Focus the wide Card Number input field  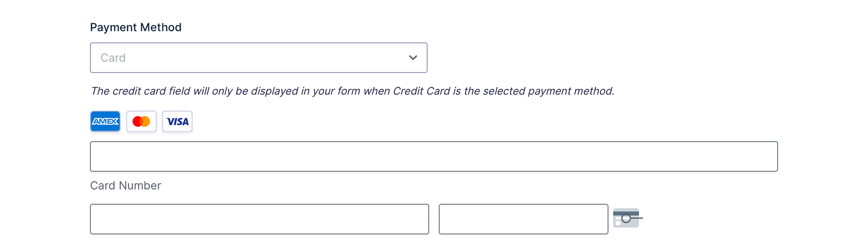(434, 156)
